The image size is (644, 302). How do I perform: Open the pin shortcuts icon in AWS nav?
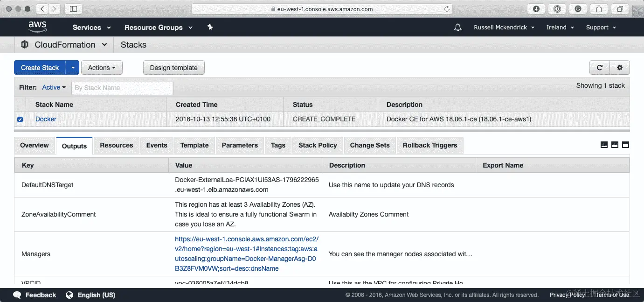pyautogui.click(x=210, y=28)
